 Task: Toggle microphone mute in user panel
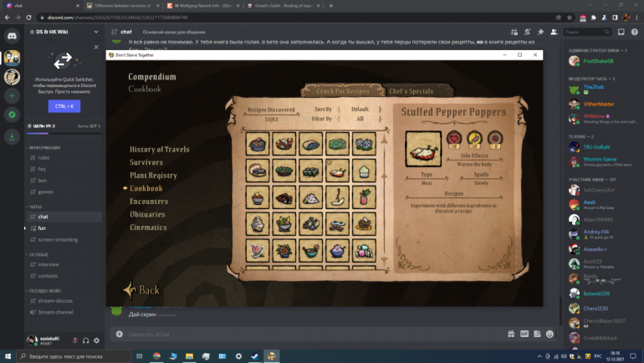(74, 340)
